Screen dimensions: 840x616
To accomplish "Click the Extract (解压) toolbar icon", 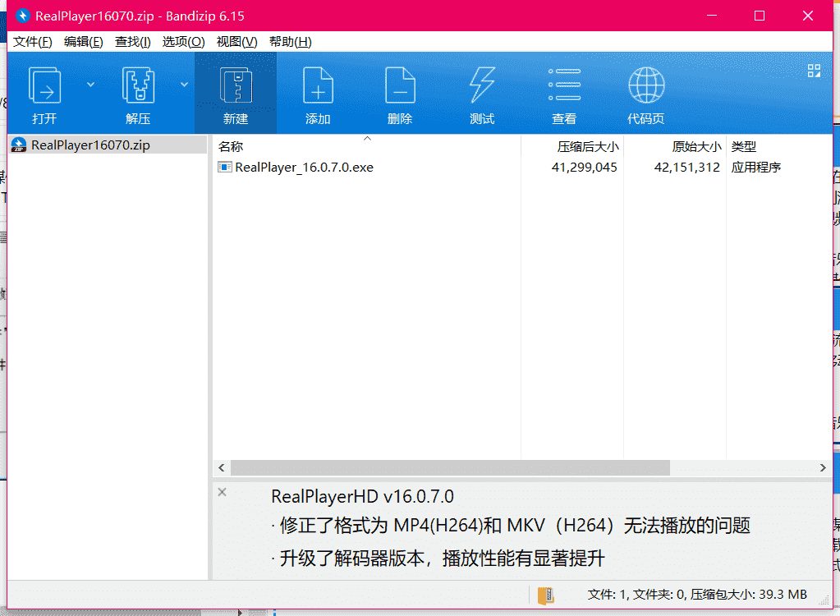I will point(138,85).
